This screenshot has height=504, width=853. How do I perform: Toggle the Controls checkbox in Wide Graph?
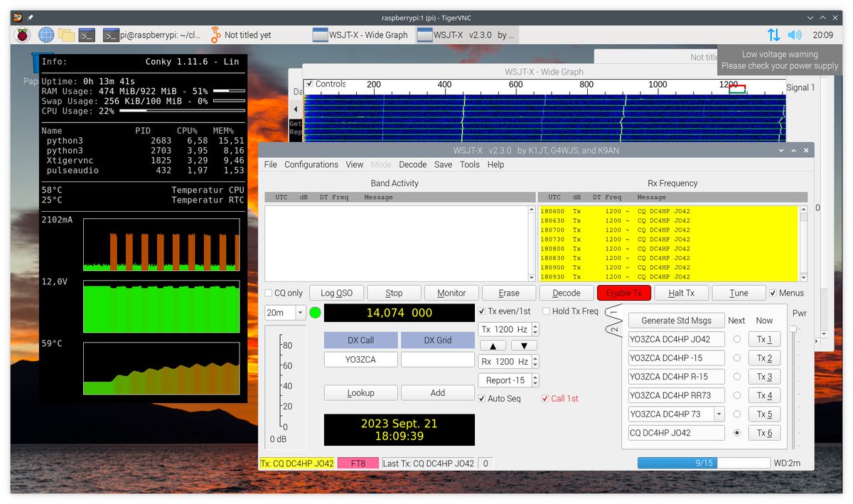pyautogui.click(x=309, y=84)
